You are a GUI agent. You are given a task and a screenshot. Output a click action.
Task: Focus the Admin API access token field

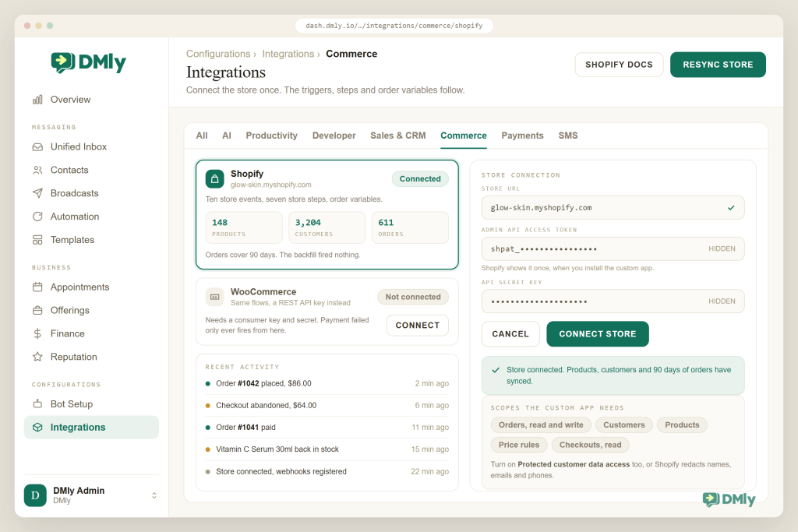(x=613, y=248)
